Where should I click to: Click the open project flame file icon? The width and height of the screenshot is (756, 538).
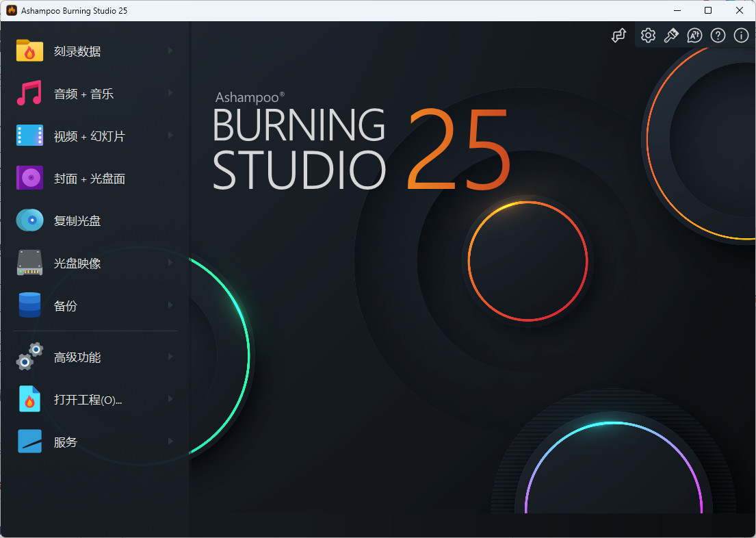(x=29, y=400)
